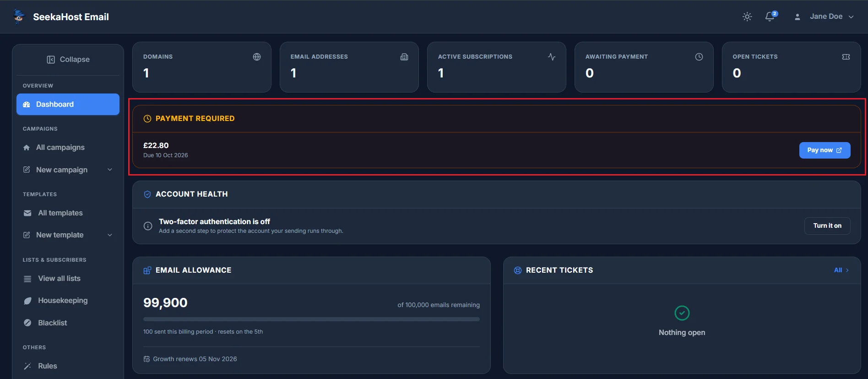
Task: Click the Due 10 Oct 2026 text
Action: click(166, 155)
